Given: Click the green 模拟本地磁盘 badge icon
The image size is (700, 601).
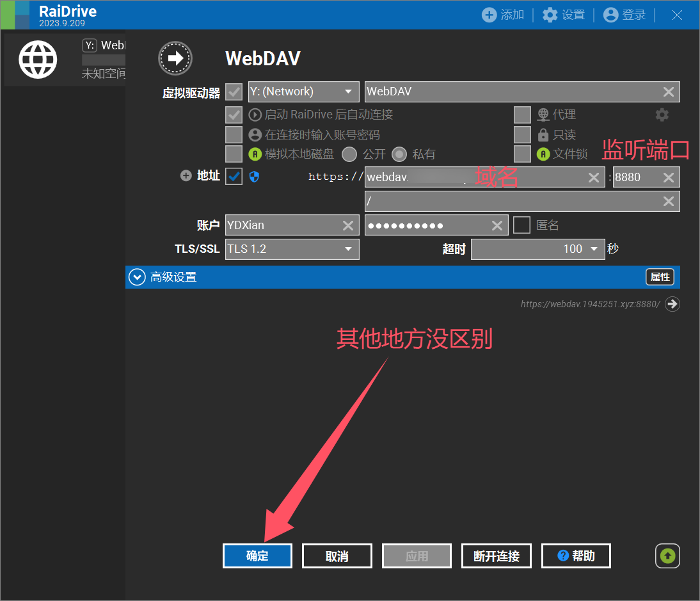Looking at the screenshot, I should click(255, 154).
